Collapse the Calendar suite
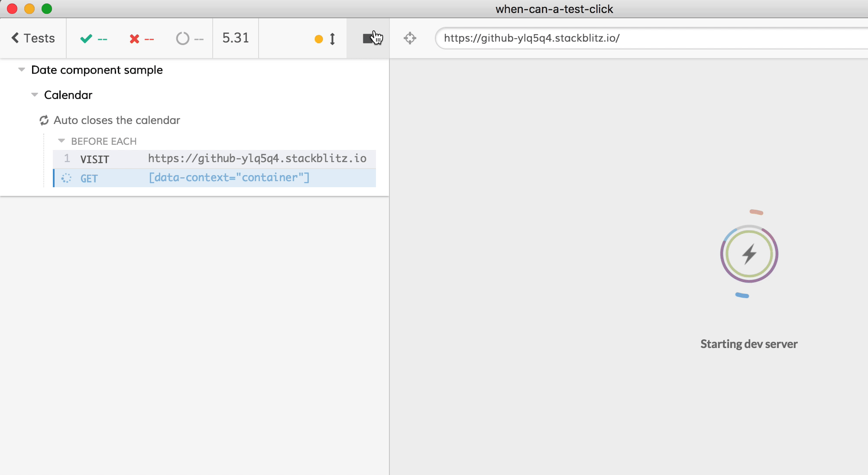 point(35,95)
